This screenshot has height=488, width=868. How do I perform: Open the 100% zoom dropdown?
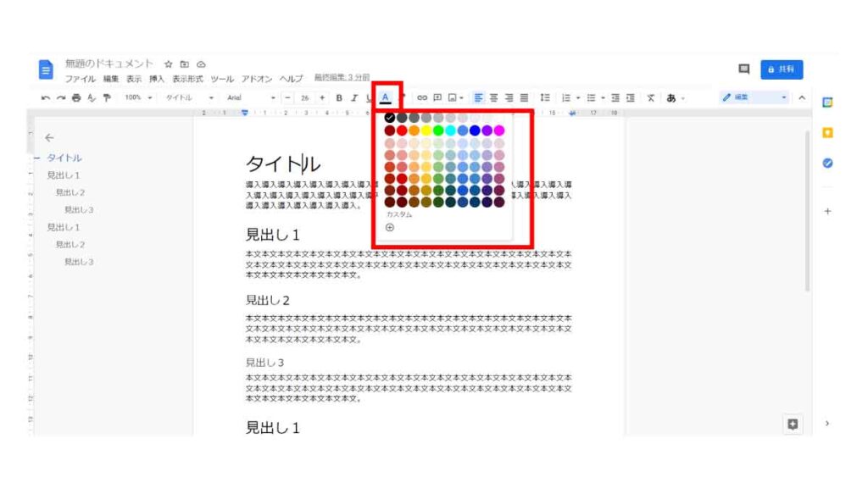point(138,98)
